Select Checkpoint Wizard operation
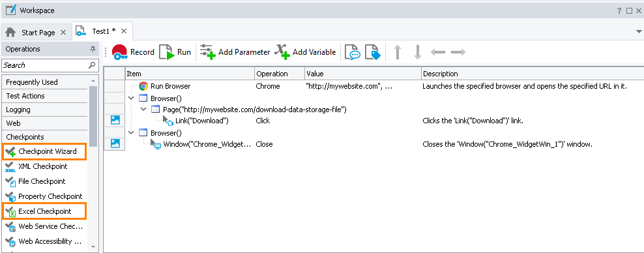 tap(44, 151)
